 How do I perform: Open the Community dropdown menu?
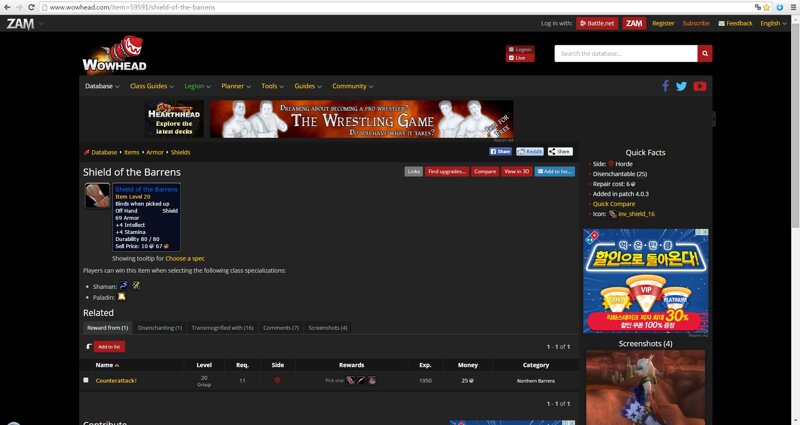click(x=353, y=86)
